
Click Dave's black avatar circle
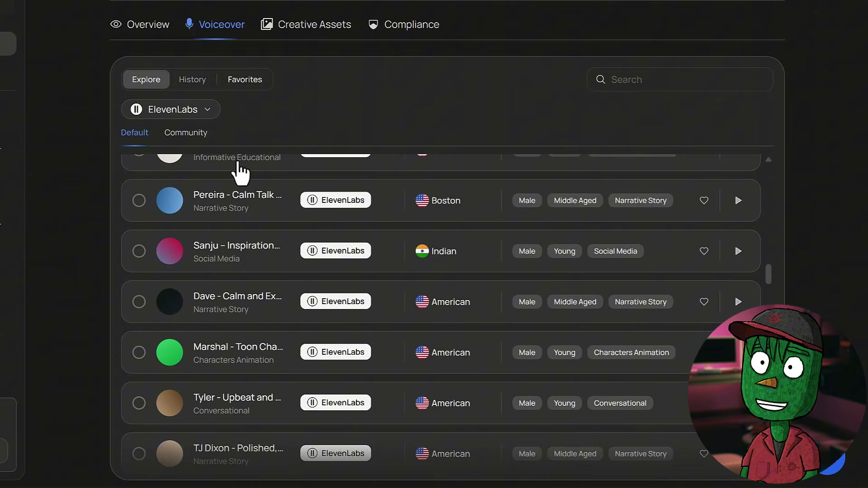tap(170, 301)
